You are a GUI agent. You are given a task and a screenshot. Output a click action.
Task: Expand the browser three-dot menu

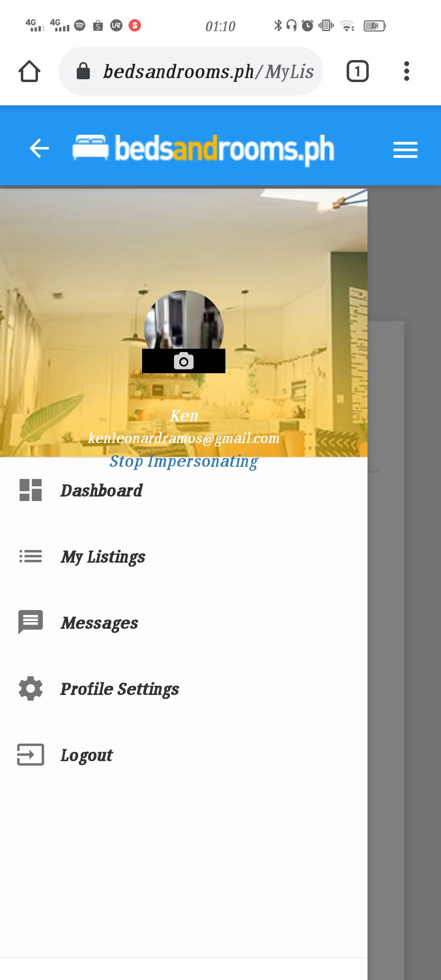pyautogui.click(x=406, y=71)
